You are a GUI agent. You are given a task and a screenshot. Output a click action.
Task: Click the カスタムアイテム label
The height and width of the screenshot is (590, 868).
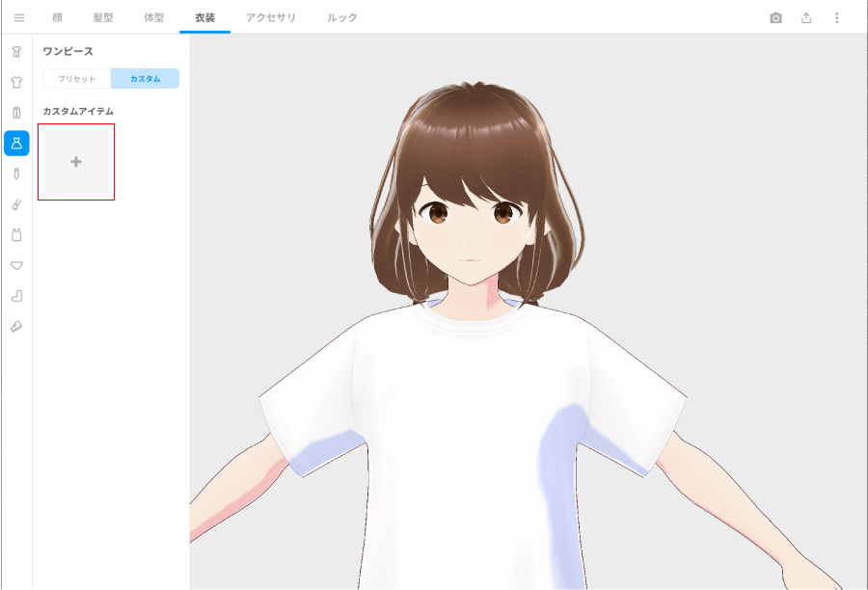78,111
